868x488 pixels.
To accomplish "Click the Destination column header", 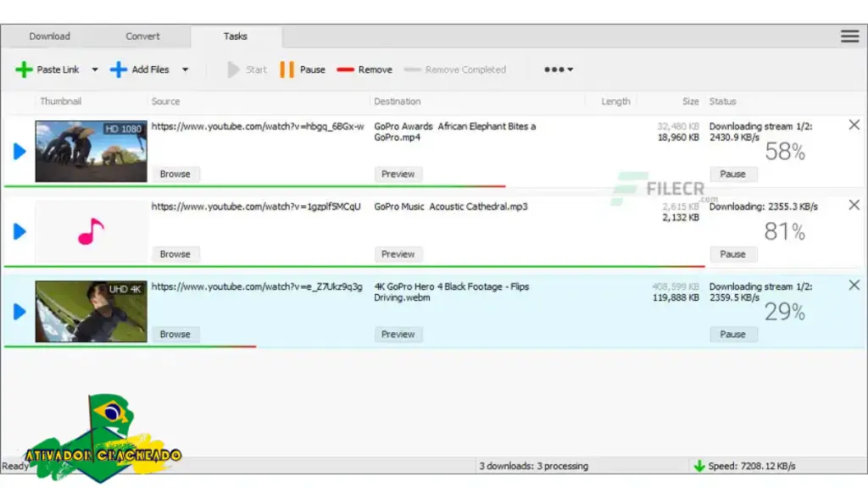I will (x=398, y=102).
